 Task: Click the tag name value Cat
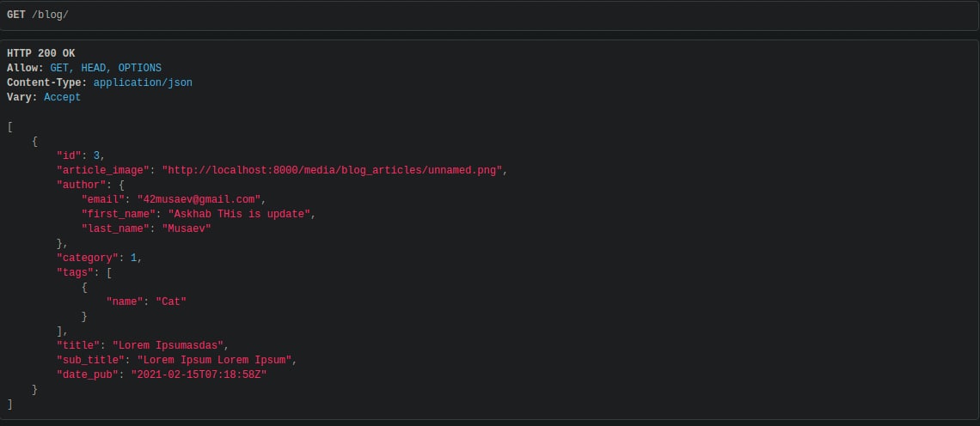(170, 301)
